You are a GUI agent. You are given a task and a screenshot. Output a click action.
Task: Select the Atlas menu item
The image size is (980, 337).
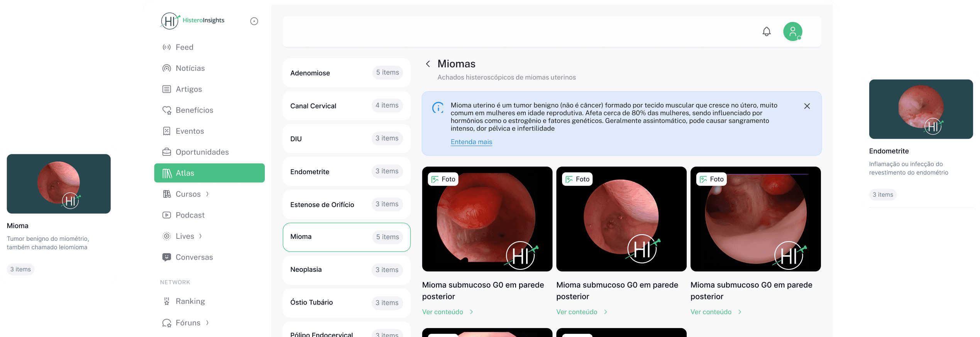pyautogui.click(x=210, y=173)
